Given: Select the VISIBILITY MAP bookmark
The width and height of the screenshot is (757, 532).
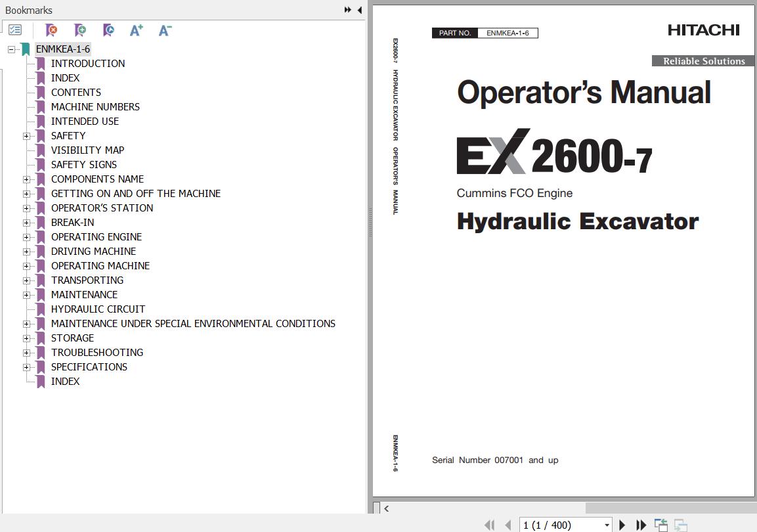Looking at the screenshot, I should tap(87, 150).
